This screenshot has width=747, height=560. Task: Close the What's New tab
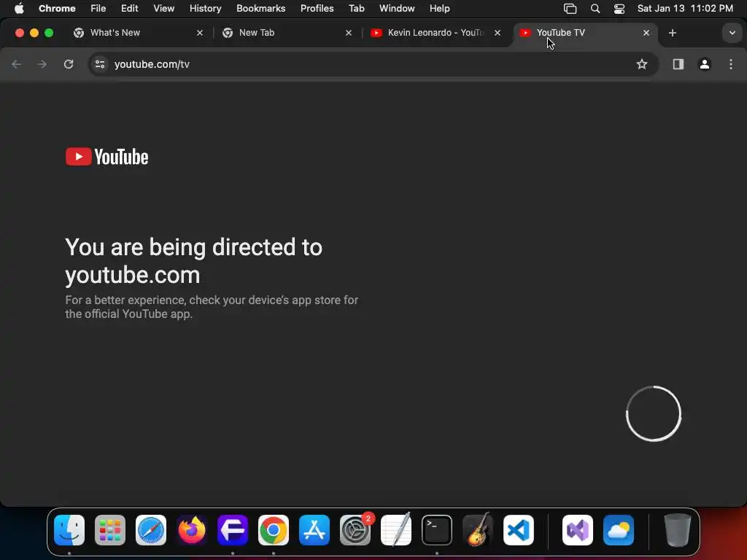tap(200, 33)
